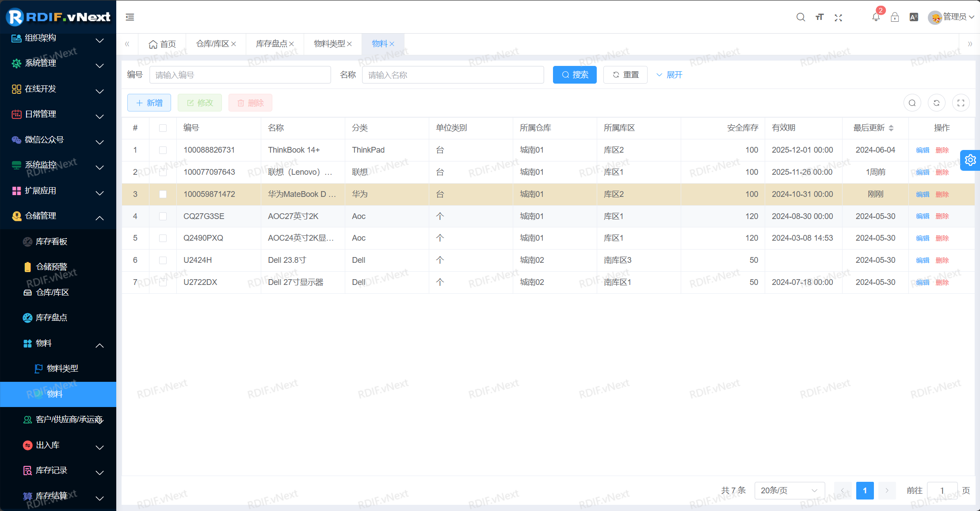Click the 新增 button
980x511 pixels.
(149, 103)
